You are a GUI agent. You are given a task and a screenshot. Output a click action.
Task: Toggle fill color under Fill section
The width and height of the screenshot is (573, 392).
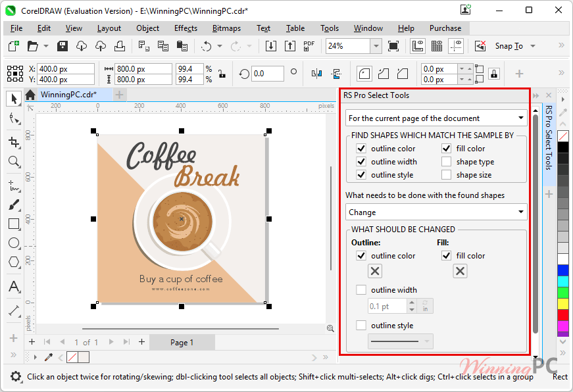click(x=446, y=255)
